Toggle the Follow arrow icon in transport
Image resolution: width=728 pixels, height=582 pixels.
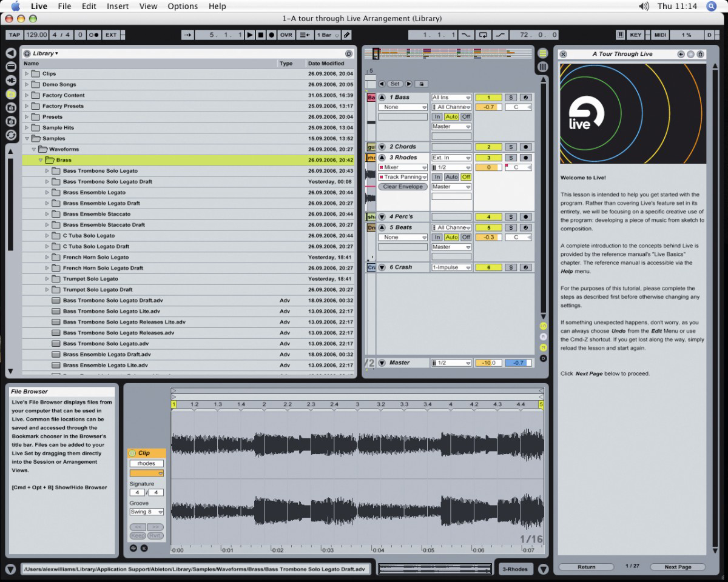click(x=187, y=35)
